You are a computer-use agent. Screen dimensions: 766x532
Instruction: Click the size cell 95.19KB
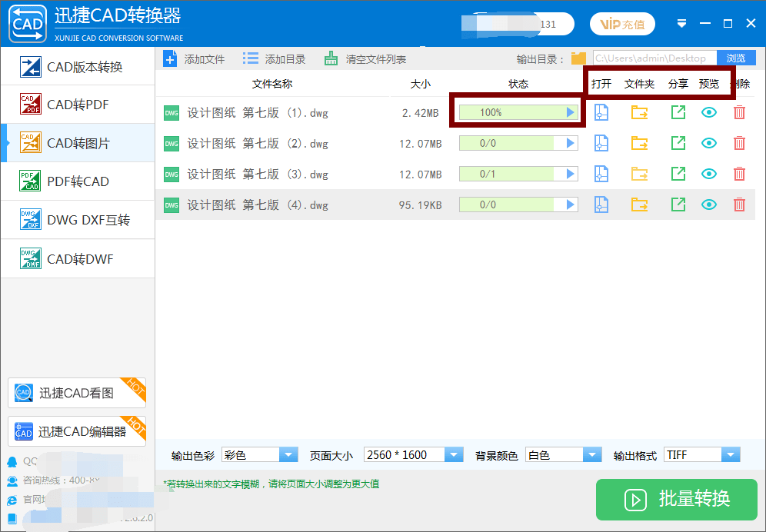coord(420,205)
